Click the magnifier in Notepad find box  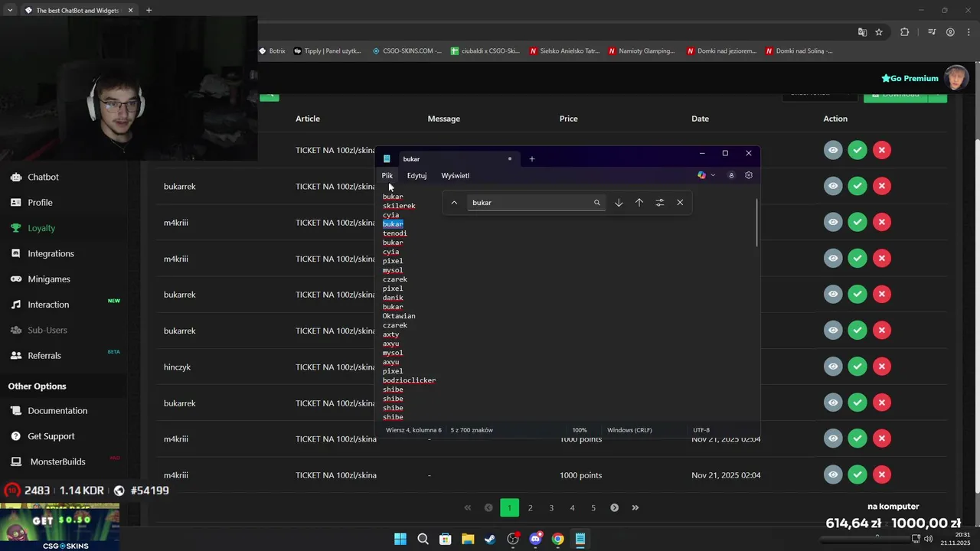(x=596, y=203)
